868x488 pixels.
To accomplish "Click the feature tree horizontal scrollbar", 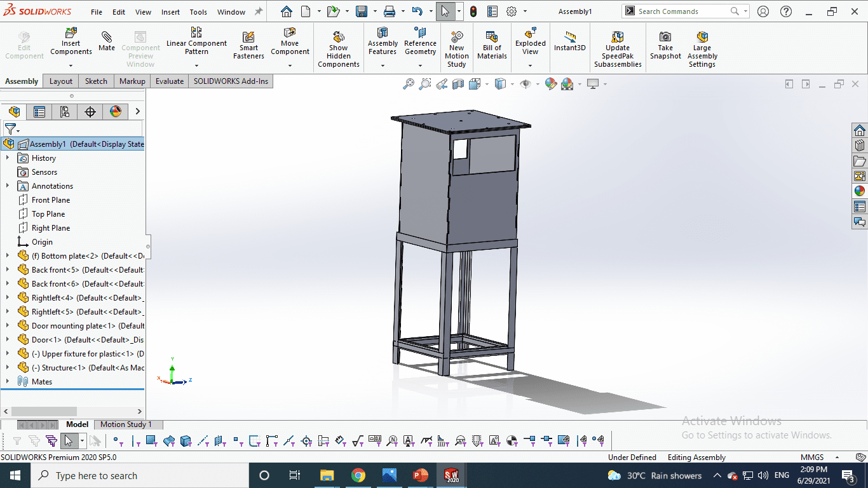I will (x=44, y=412).
